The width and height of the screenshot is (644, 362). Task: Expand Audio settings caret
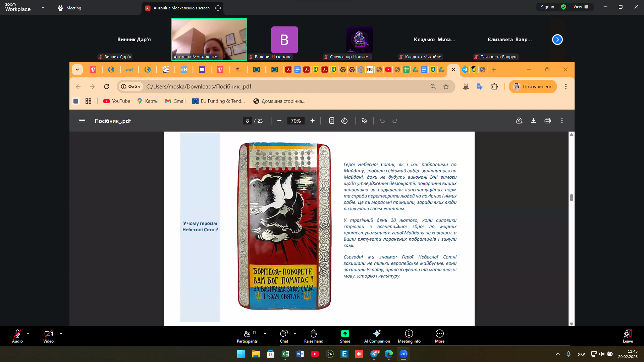[28, 334]
